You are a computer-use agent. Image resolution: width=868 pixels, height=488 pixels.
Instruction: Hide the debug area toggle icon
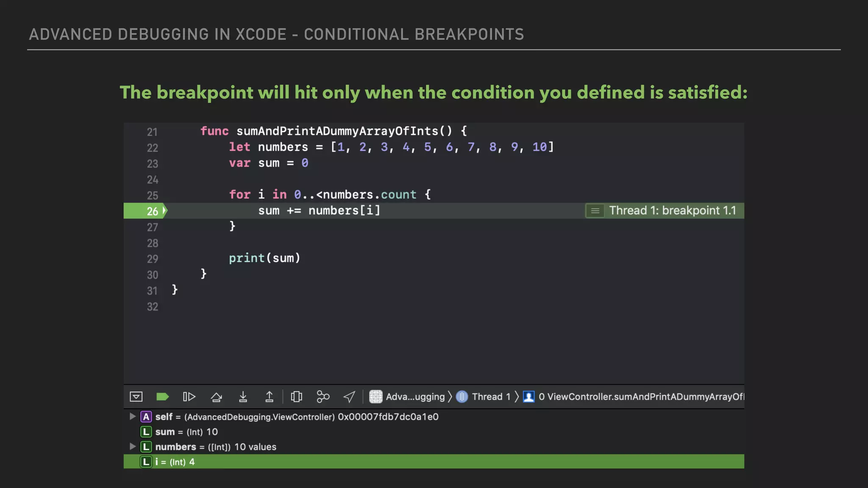point(136,396)
